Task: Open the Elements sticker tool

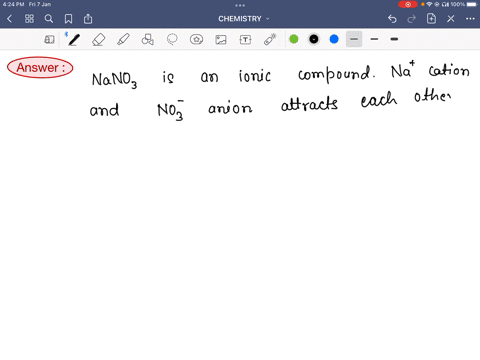Action: coord(196,39)
